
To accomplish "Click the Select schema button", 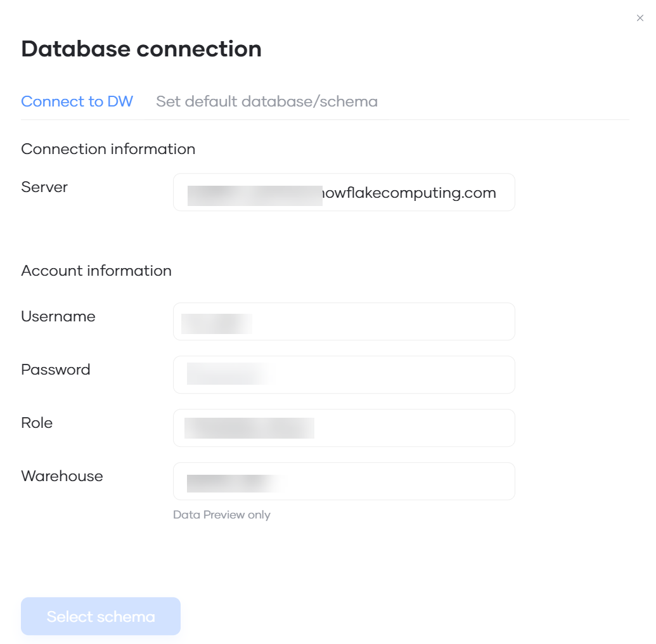I will [x=101, y=616].
